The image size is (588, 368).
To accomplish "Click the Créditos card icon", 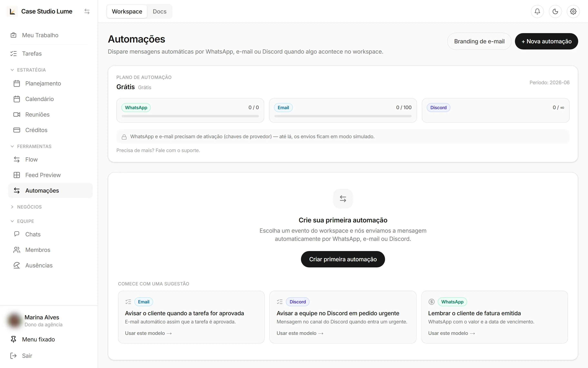I will (17, 130).
